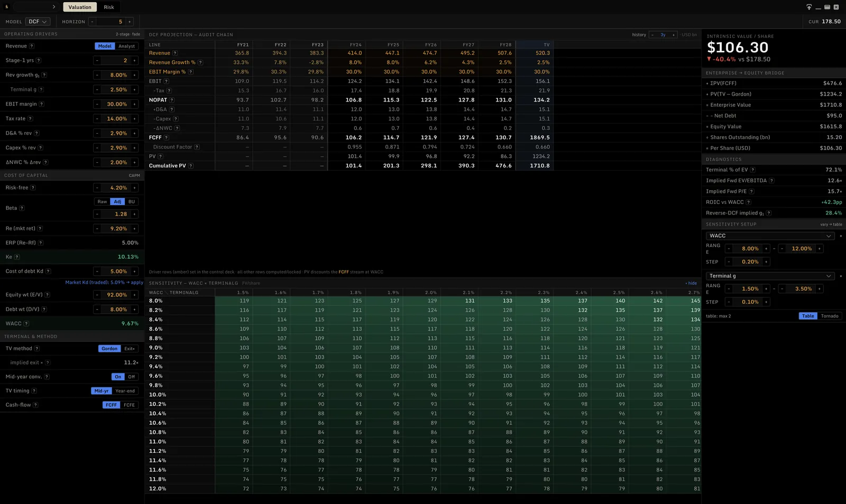Open the Terminal g sensitivity variable dropdown

tap(770, 276)
